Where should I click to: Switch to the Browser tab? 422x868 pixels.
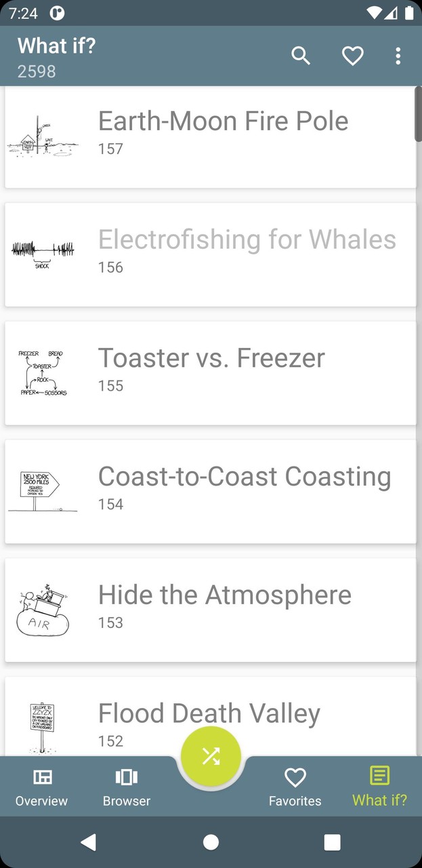tap(127, 787)
